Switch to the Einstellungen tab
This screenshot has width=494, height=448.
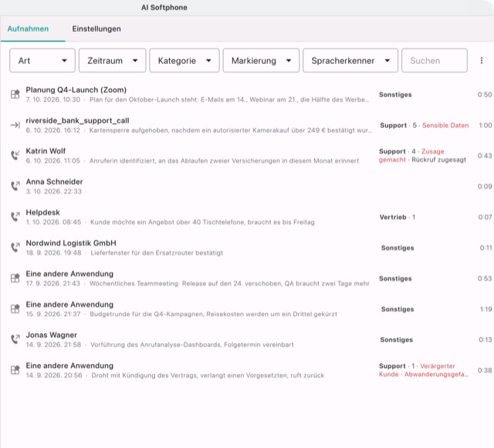(96, 29)
